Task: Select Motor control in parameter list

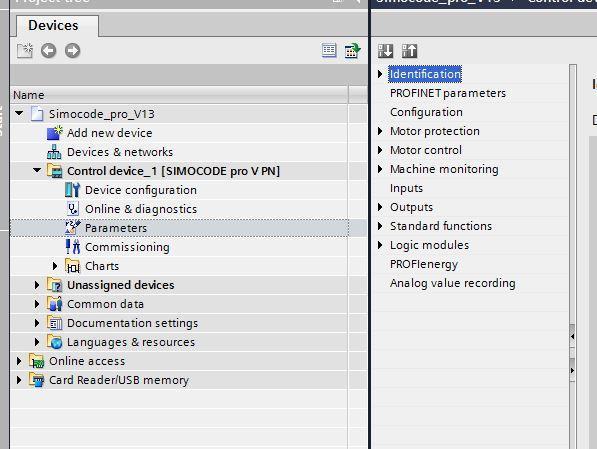Action: click(x=426, y=150)
